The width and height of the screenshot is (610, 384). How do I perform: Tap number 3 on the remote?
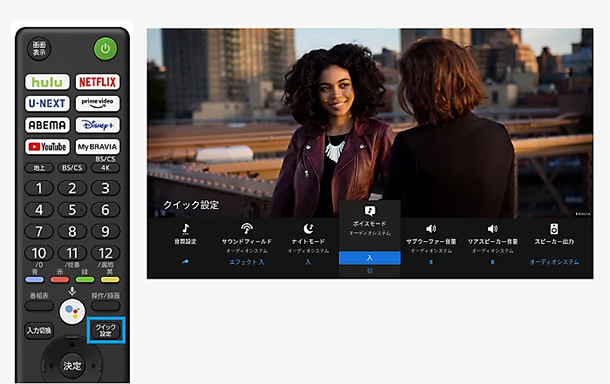105,188
